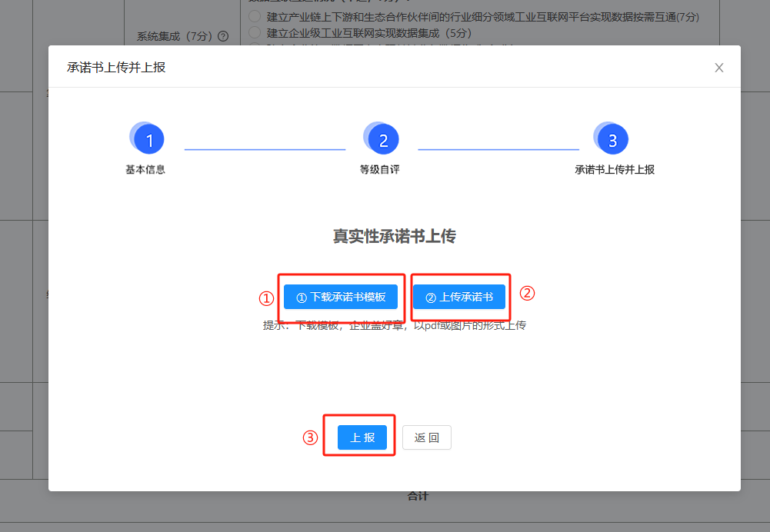Viewport: 770px width, 532px height.
Task: Switch to the 等级自评 step
Action: (381, 148)
